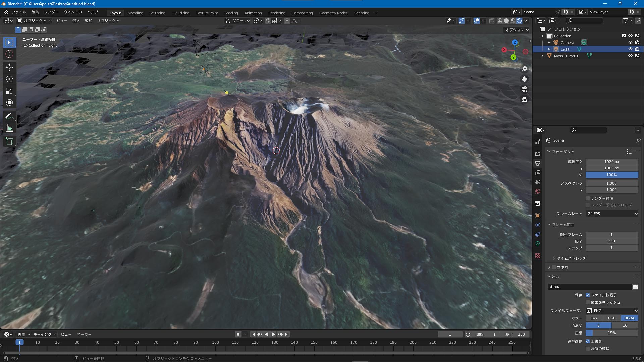Enable the レンダー領域 checkbox
644x362 pixels.
588,198
